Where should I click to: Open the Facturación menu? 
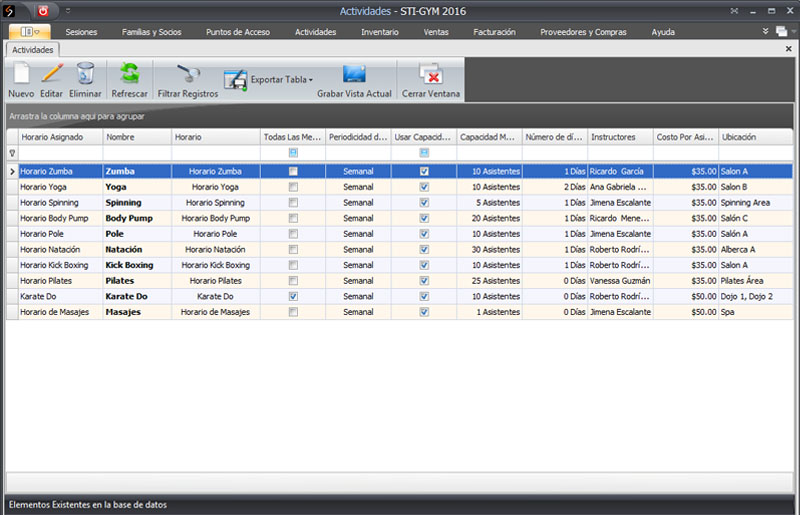click(x=494, y=32)
